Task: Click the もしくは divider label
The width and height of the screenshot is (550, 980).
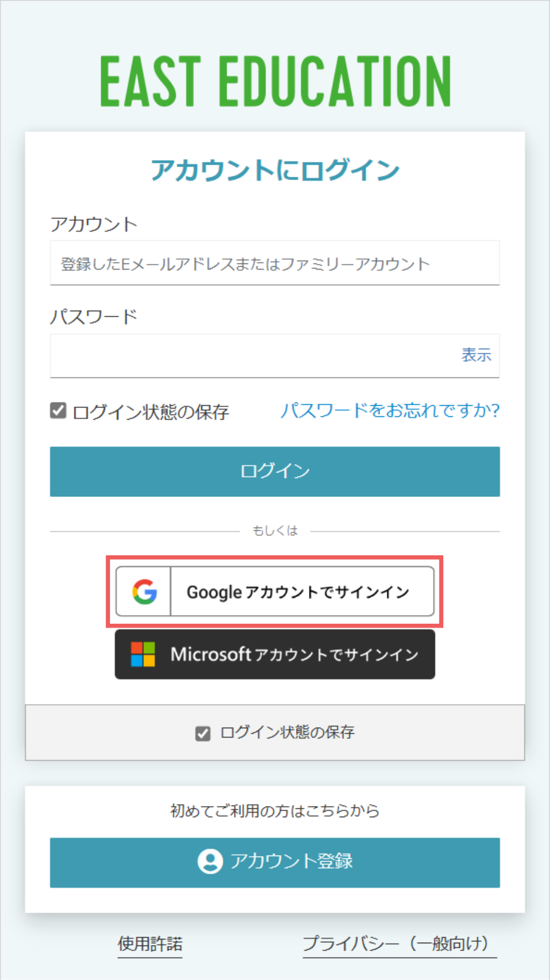Action: point(275,531)
